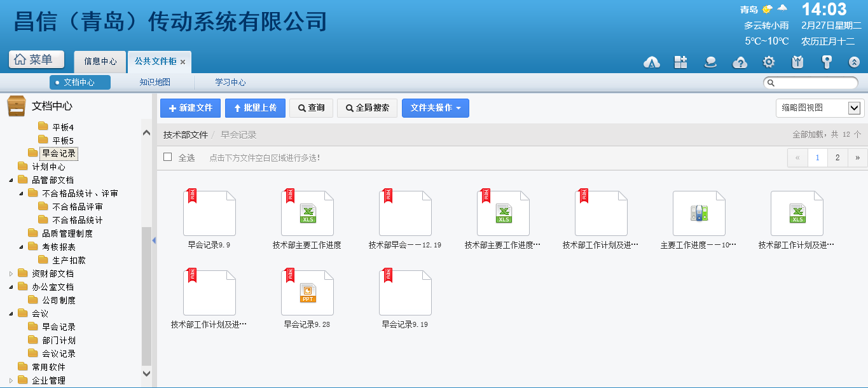This screenshot has height=388, width=868.
Task: Open the 主要工作进度 archive file icon
Action: coord(699,214)
